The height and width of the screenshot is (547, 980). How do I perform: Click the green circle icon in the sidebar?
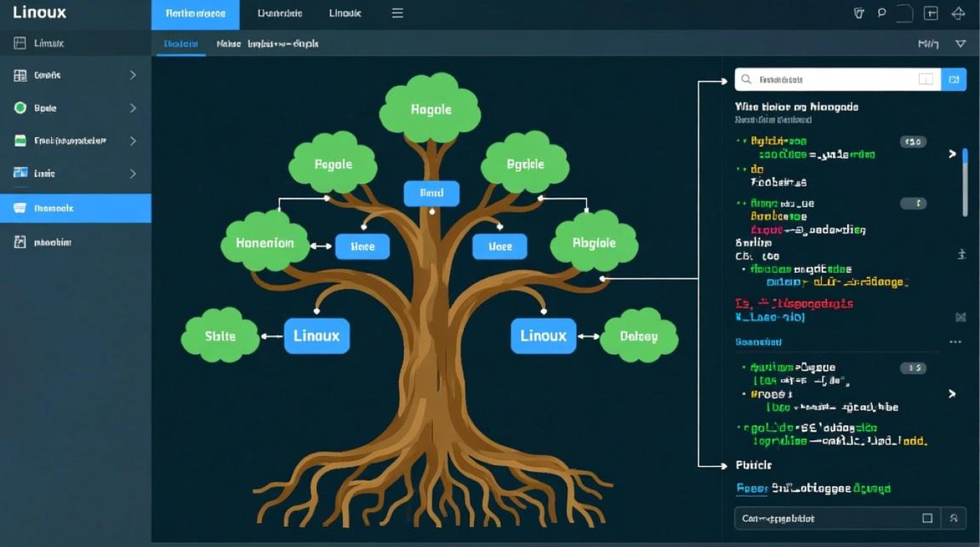20,108
